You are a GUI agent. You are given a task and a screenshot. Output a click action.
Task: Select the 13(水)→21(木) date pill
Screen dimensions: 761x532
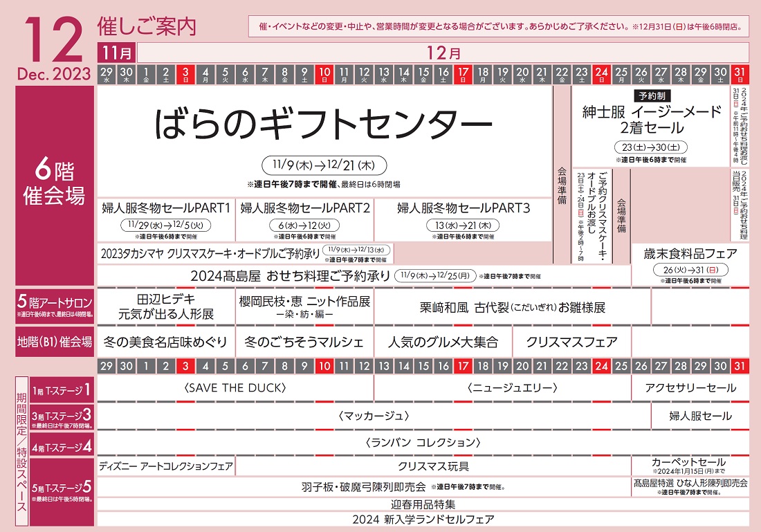coord(463,226)
